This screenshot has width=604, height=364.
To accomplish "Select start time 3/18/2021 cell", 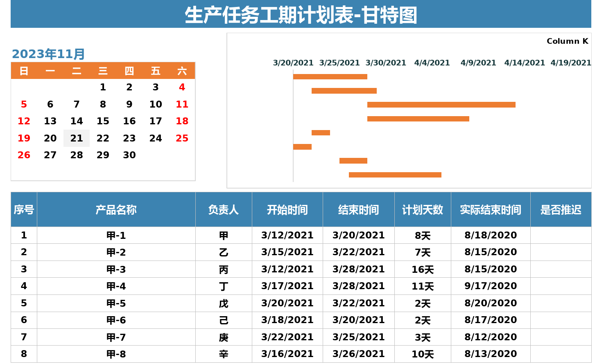I will point(287,320).
